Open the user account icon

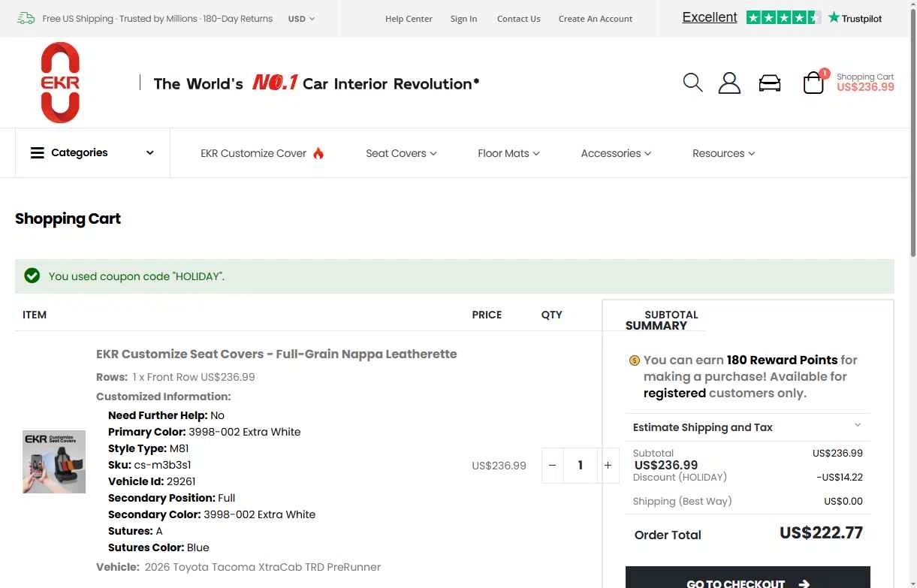pyautogui.click(x=729, y=83)
